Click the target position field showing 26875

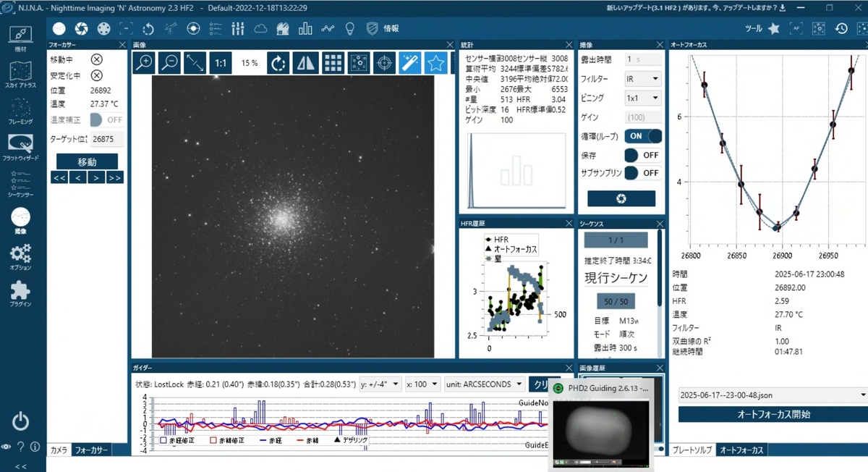pyautogui.click(x=106, y=139)
